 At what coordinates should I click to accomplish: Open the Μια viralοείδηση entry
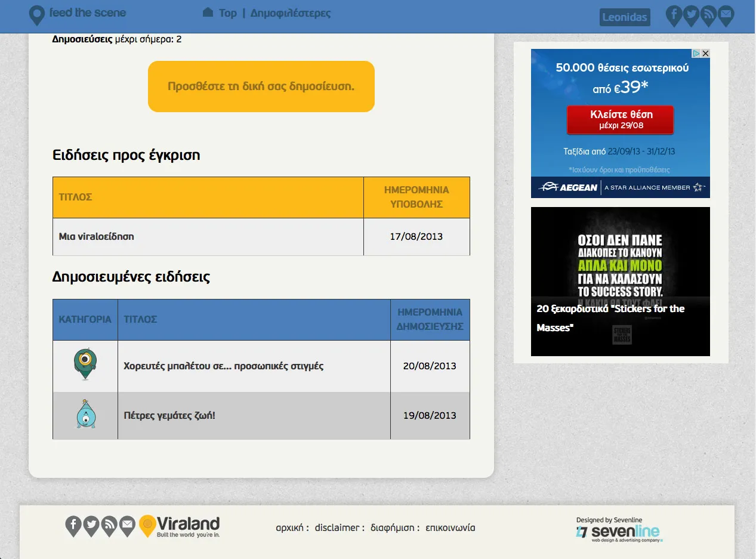point(97,236)
